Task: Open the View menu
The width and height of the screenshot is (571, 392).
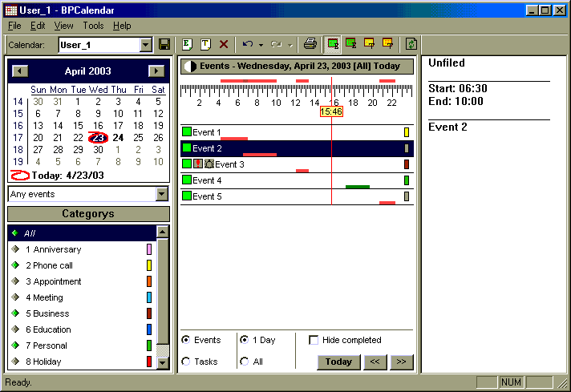Action: point(63,26)
